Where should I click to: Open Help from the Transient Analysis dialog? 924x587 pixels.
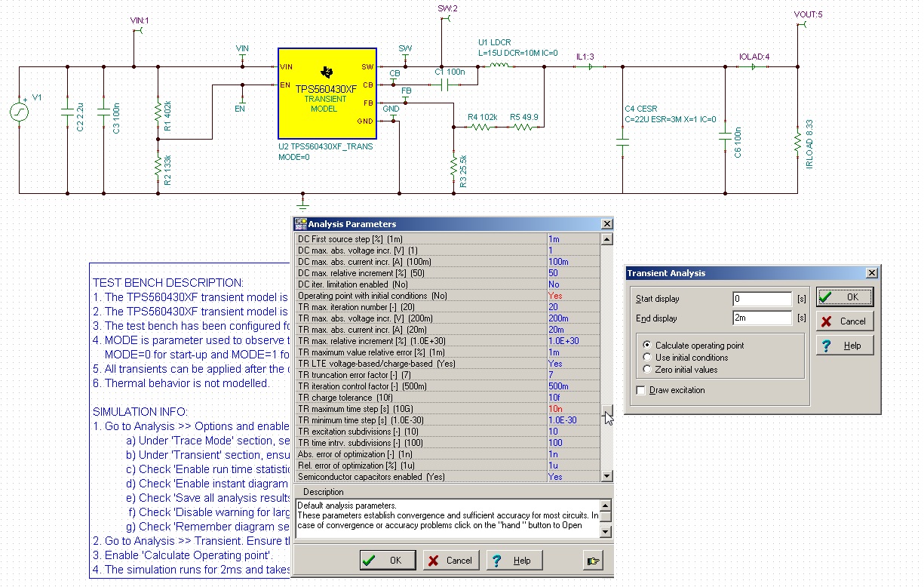[x=845, y=346]
